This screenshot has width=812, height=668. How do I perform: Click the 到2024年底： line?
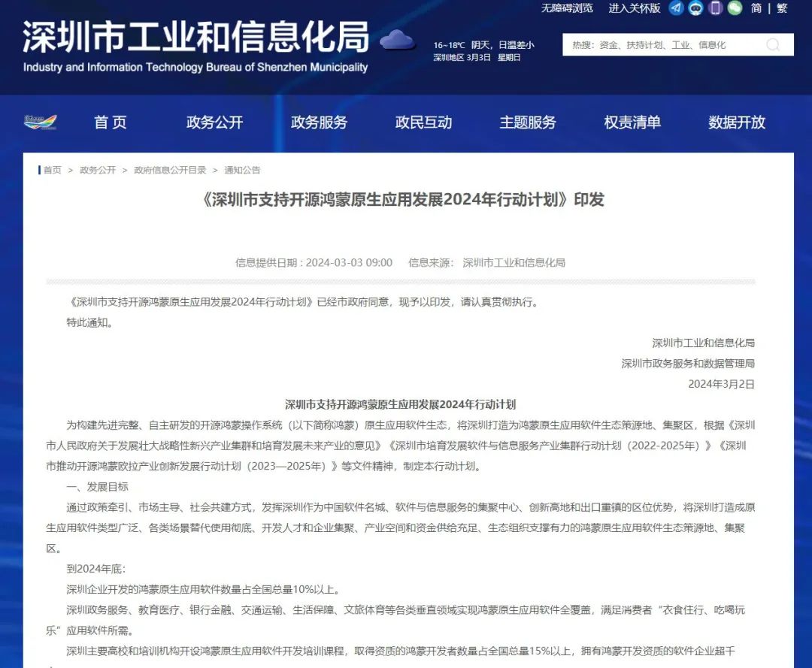pos(96,569)
